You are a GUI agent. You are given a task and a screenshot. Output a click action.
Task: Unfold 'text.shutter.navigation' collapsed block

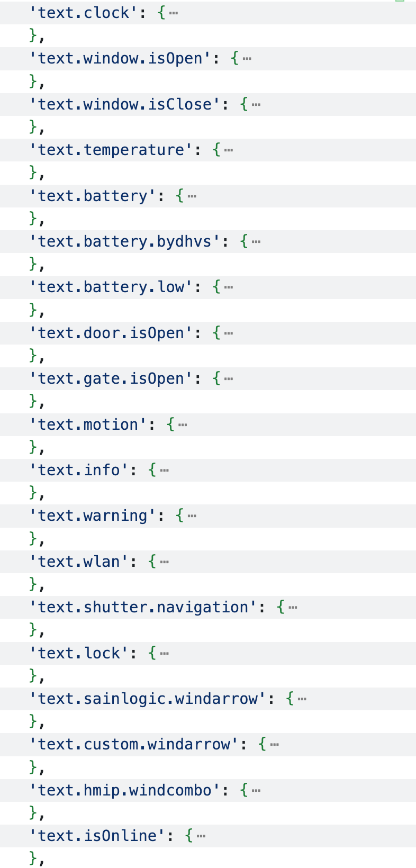pos(293,608)
